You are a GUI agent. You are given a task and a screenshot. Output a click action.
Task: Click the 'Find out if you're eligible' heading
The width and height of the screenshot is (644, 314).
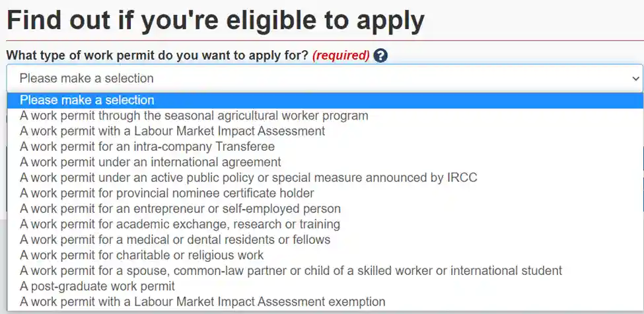click(215, 21)
